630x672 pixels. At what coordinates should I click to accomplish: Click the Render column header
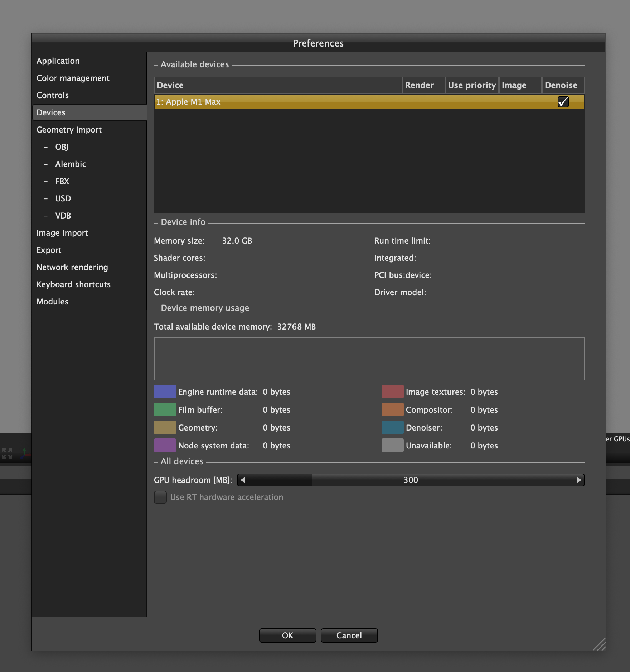point(423,85)
